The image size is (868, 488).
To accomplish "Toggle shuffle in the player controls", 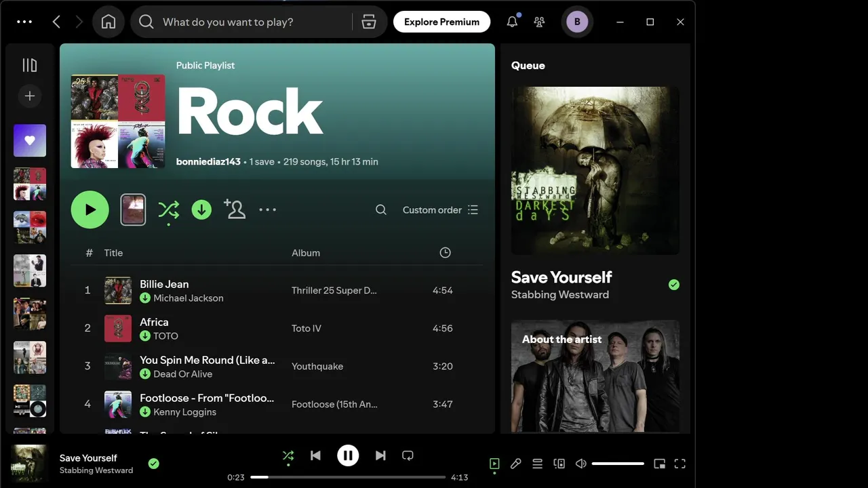I will coord(288,456).
